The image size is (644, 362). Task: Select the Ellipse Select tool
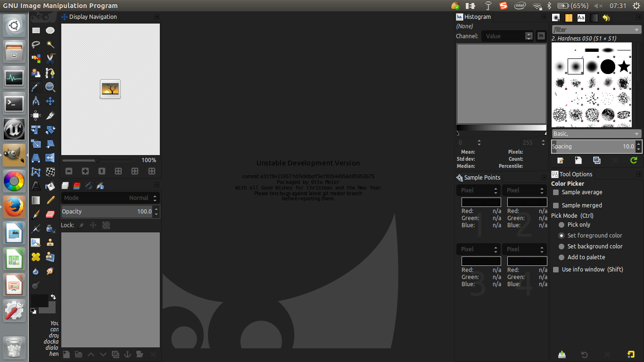tap(50, 31)
